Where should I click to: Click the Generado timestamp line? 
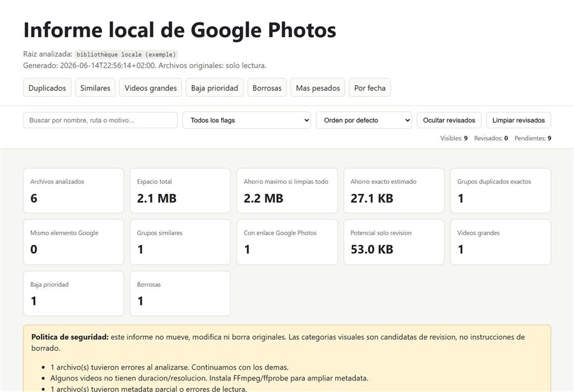point(145,66)
